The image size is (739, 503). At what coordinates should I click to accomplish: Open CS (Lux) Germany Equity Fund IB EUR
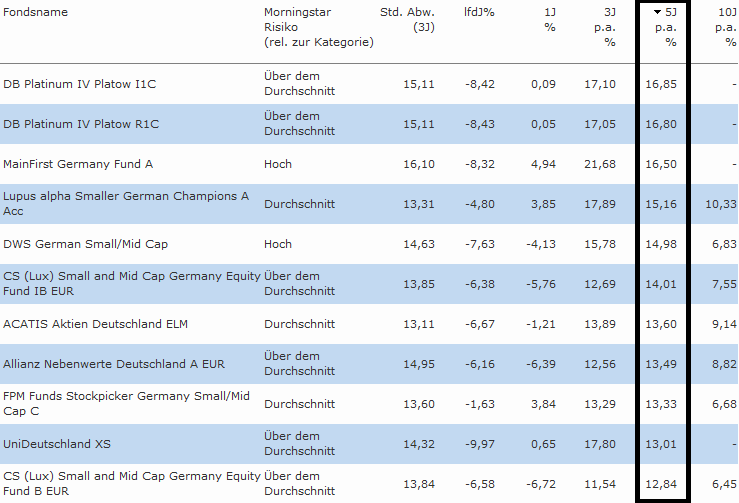pos(131,276)
